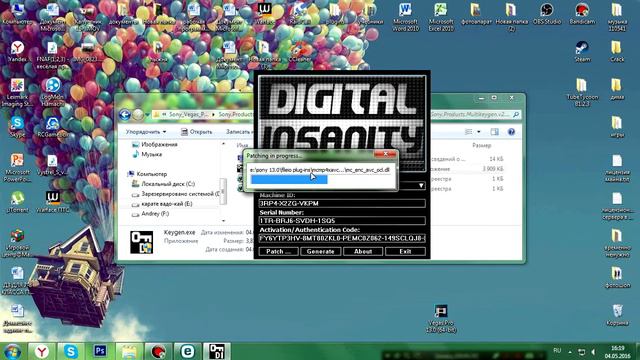Open Warface ПТС desktop icon
The image size is (640, 360).
53,202
